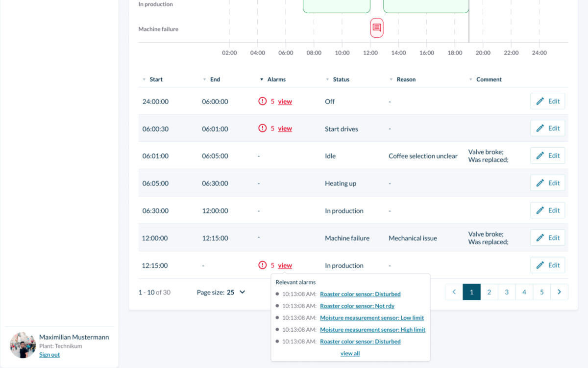Go to previous page with left chevron
The height and width of the screenshot is (368, 588).
[454, 292]
